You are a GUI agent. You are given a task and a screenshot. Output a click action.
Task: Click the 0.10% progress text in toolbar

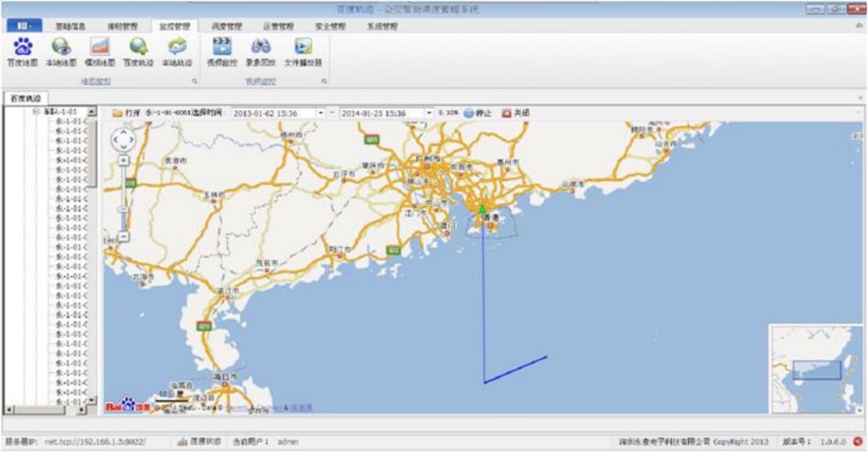click(449, 113)
